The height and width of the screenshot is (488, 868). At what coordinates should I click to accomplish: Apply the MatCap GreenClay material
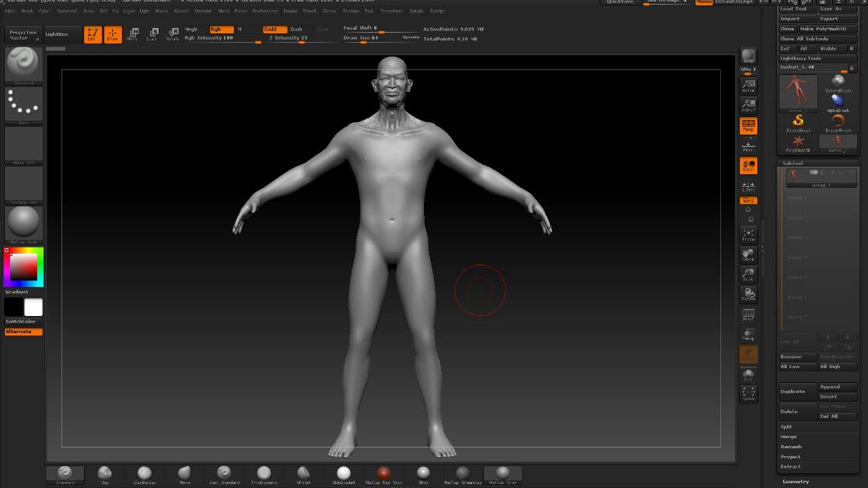[x=463, y=474]
